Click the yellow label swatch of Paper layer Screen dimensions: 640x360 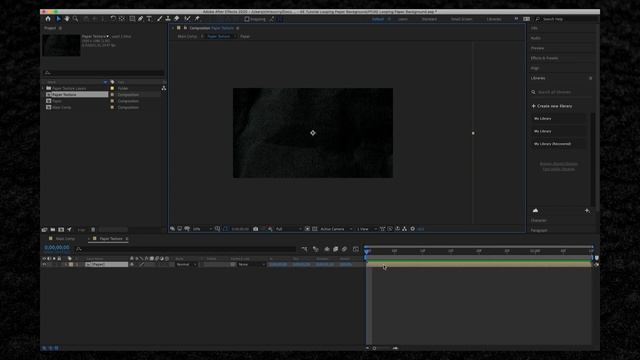pyautogui.click(x=71, y=264)
